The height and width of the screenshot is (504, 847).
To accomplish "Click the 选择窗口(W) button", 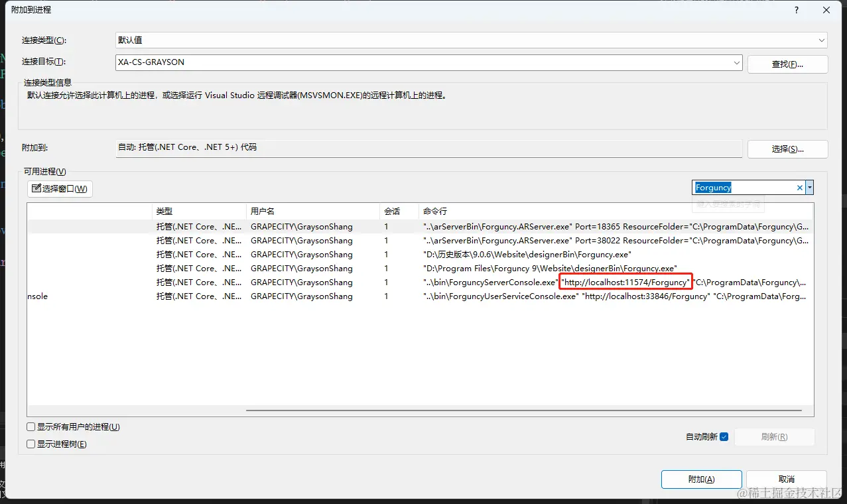I will [x=60, y=188].
